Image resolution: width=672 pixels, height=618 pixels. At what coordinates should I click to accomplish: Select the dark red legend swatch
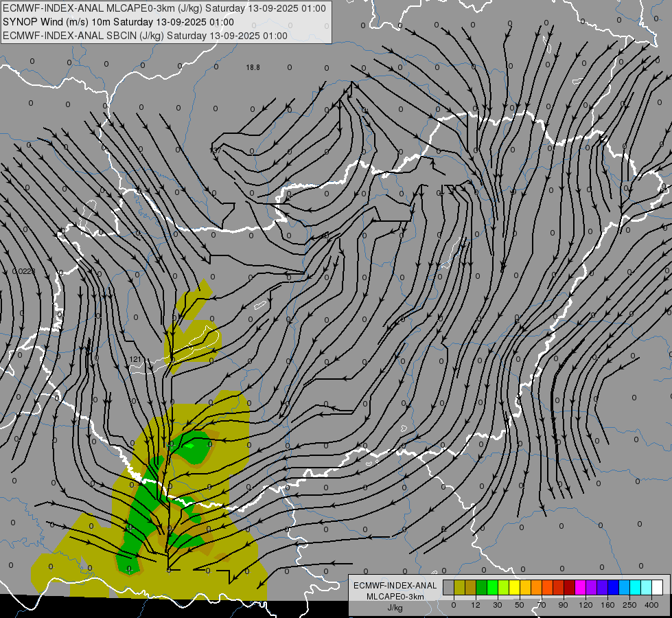[x=570, y=587]
